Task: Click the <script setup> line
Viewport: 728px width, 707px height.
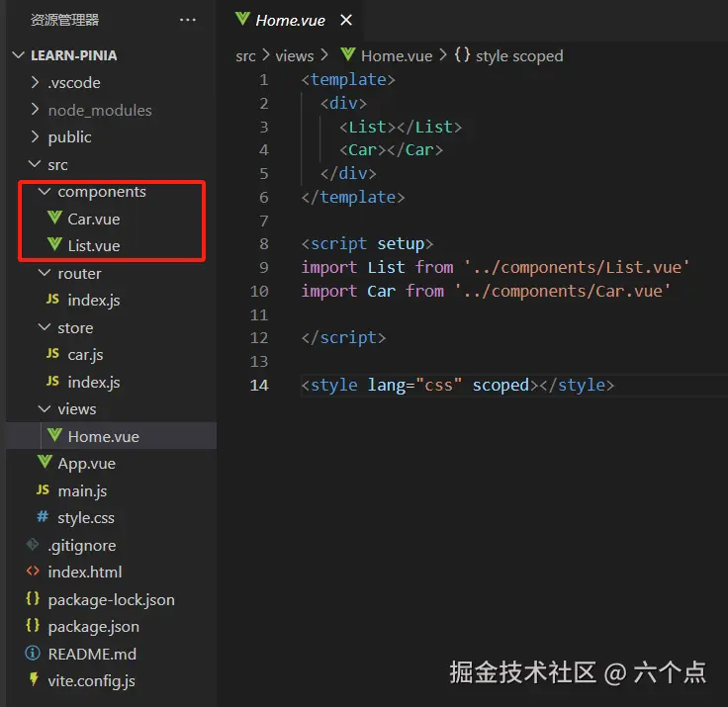Action: [x=367, y=243]
